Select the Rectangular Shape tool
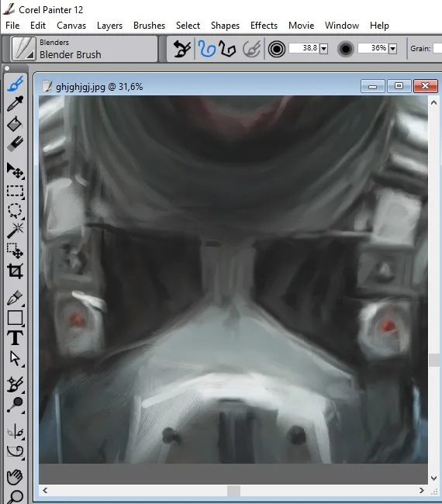Viewport: 442px width, 504px height. 15,318
